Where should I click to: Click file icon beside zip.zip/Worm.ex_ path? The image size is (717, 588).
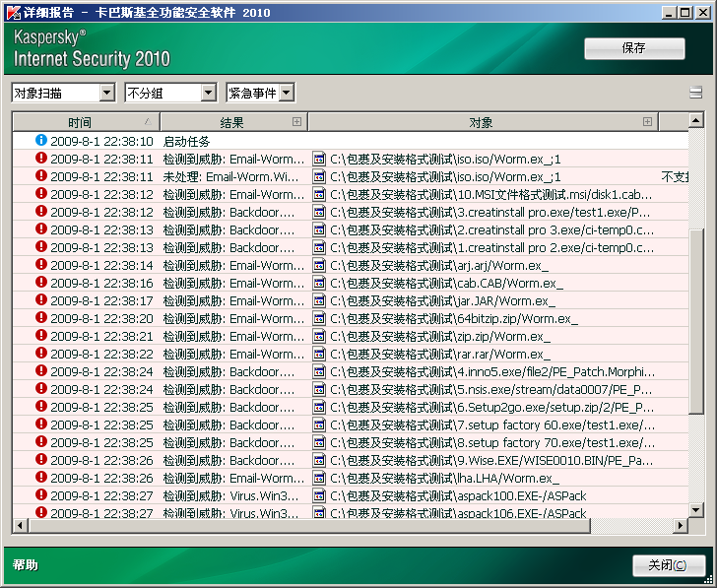tap(319, 336)
